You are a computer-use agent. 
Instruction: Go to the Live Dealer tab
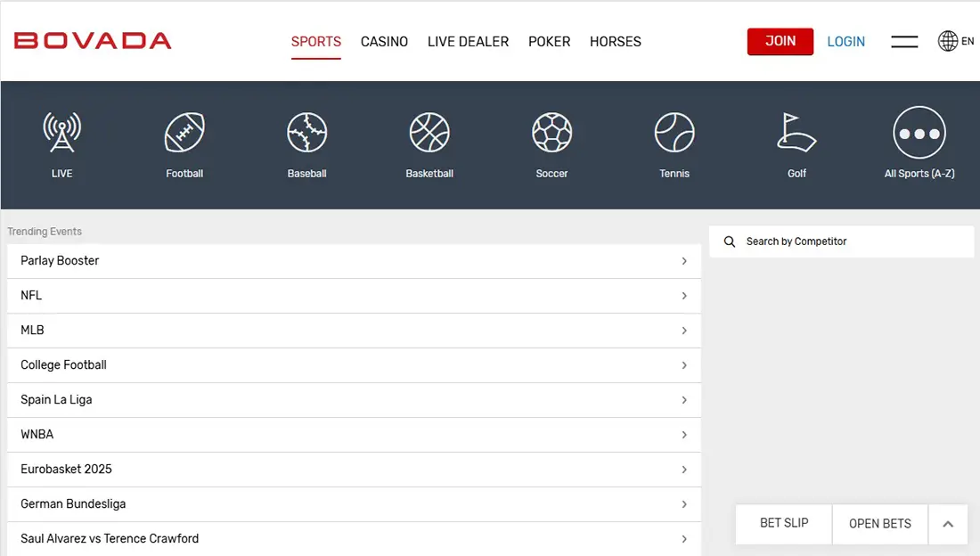468,42
